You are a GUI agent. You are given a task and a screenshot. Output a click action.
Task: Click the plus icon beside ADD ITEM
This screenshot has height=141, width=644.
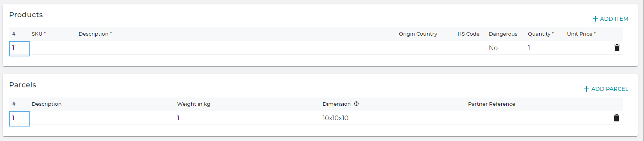[x=595, y=19]
